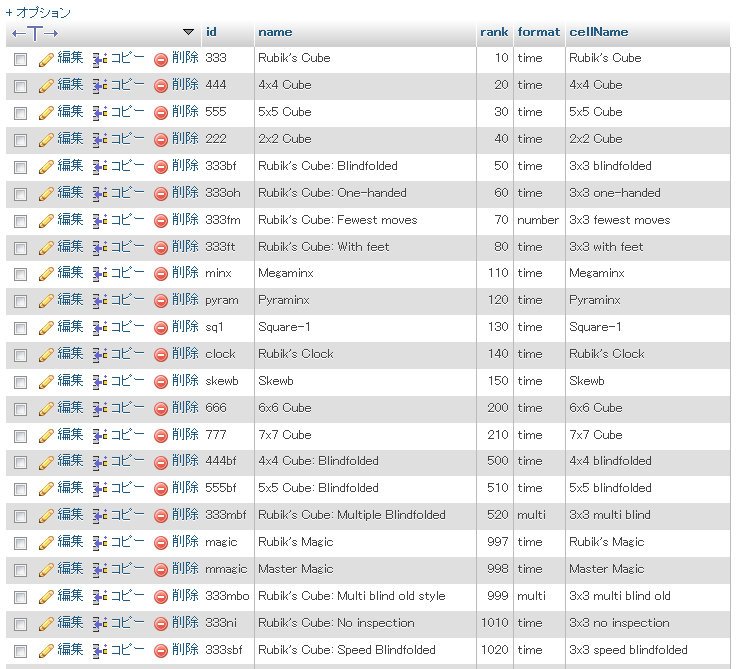Viewport: 749px width, 669px height.
Task: Click cellName cell '3x3 speed blindfolded'
Action: click(x=628, y=649)
